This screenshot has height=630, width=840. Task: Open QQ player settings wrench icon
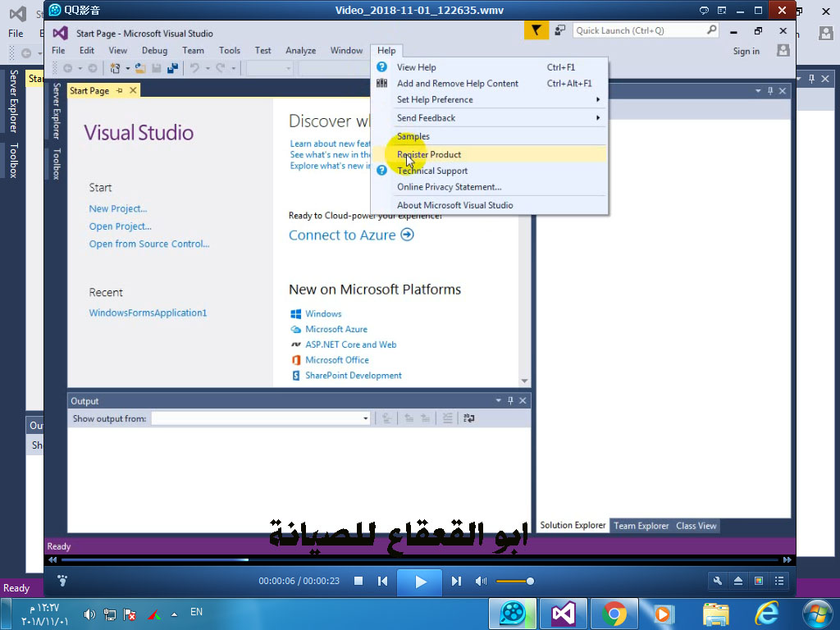(x=717, y=582)
